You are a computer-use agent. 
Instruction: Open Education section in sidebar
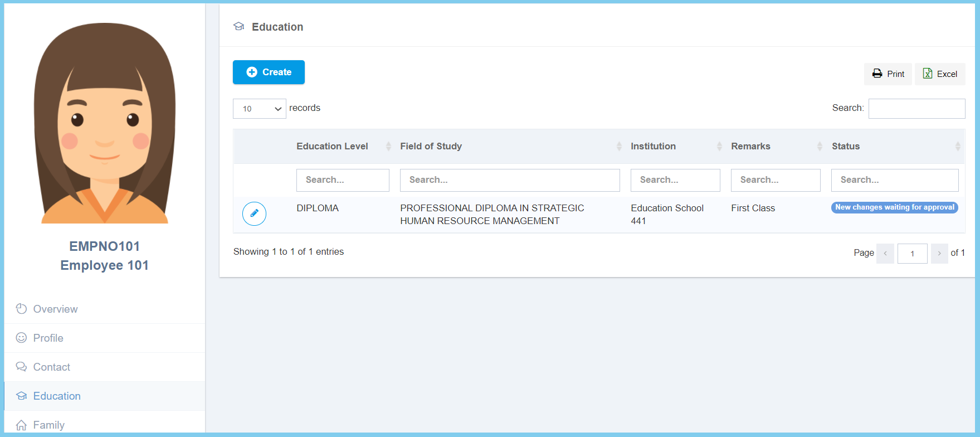click(x=57, y=396)
